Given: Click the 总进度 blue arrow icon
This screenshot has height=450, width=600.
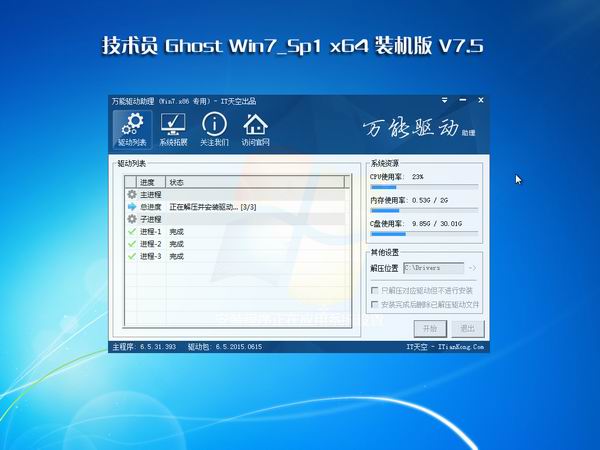Looking at the screenshot, I should [x=131, y=206].
